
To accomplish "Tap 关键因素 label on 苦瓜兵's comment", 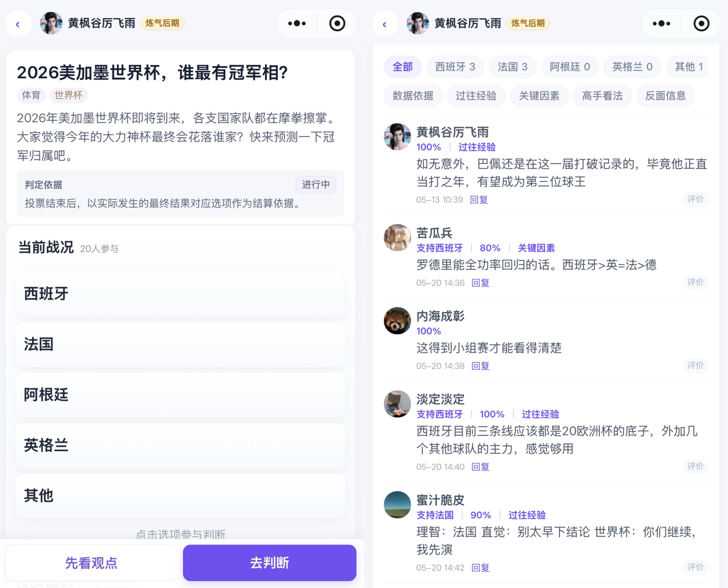I will tap(536, 248).
